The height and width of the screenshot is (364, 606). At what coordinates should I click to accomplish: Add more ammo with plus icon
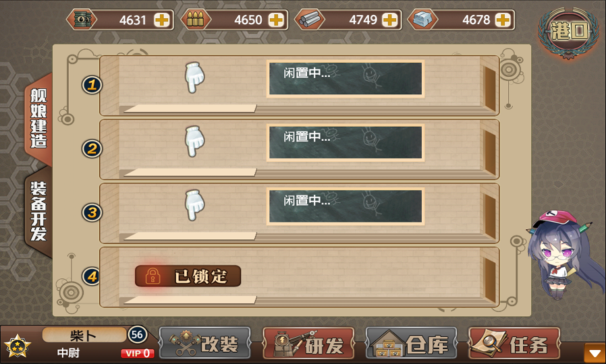point(276,20)
